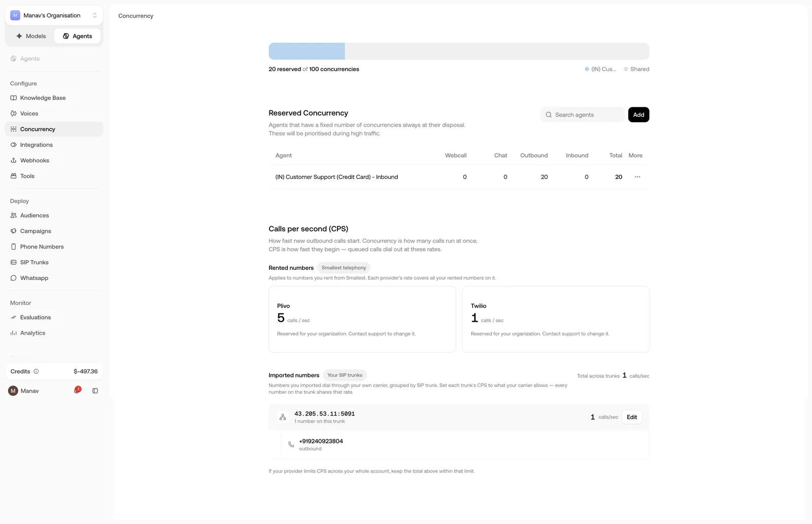Click the Outbound column header
This screenshot has height=524, width=812.
(x=534, y=156)
